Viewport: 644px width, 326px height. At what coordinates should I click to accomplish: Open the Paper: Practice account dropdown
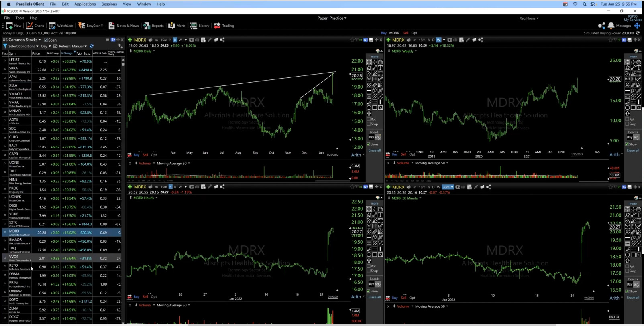point(332,18)
